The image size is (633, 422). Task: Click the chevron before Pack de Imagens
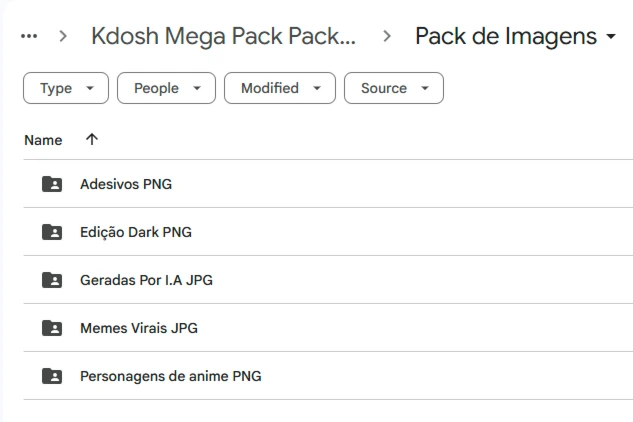[x=387, y=36]
